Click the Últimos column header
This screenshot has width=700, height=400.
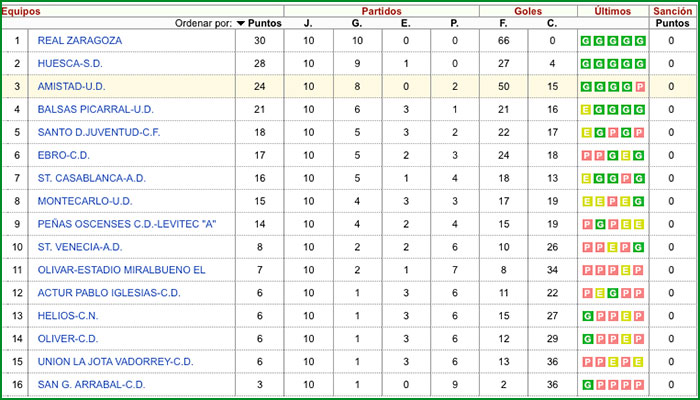[x=612, y=9]
